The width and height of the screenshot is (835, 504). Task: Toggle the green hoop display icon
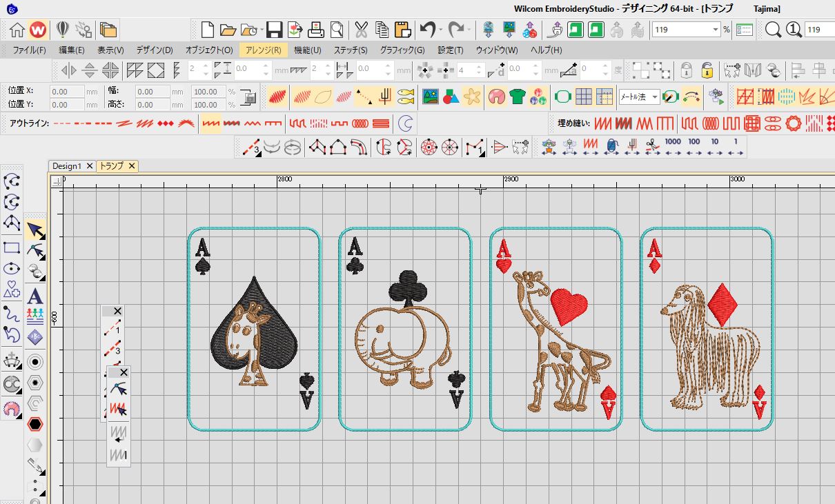pyautogui.click(x=563, y=97)
